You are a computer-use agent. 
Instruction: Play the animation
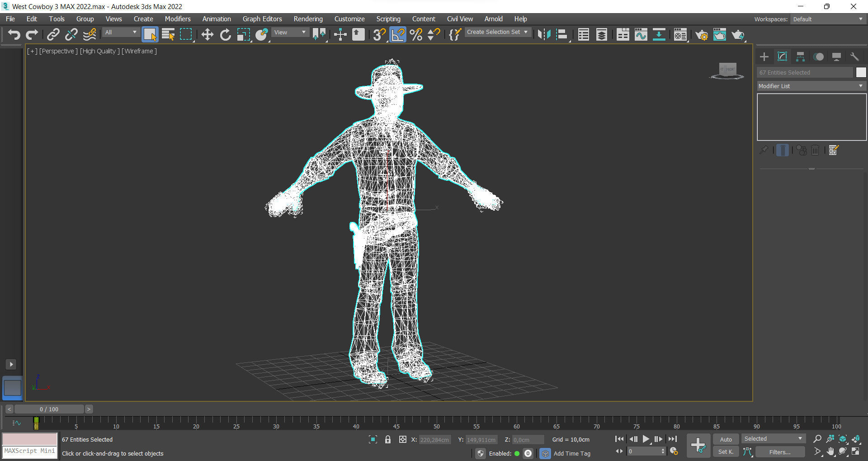[x=646, y=439]
